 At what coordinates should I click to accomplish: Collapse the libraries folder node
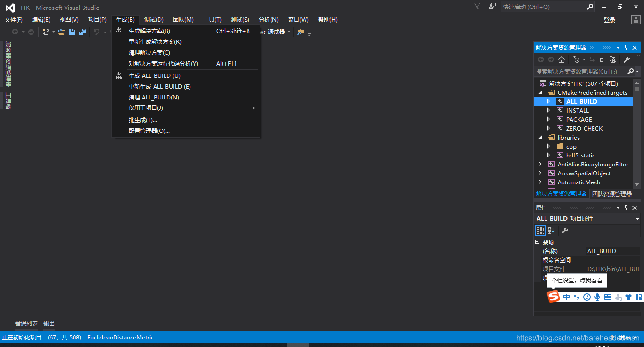point(540,138)
